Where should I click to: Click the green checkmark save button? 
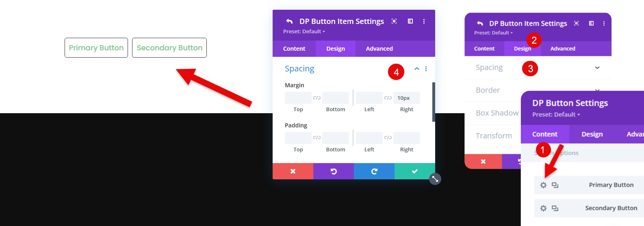coord(415,171)
